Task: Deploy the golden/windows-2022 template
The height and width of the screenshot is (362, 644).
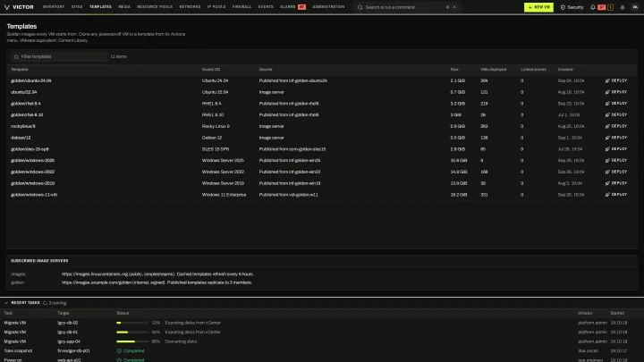Action: pos(616,172)
